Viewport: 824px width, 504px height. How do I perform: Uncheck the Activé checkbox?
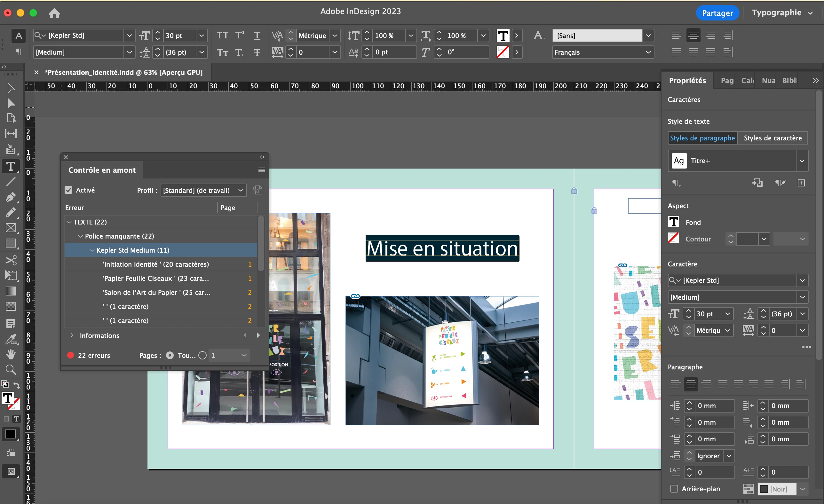point(68,190)
